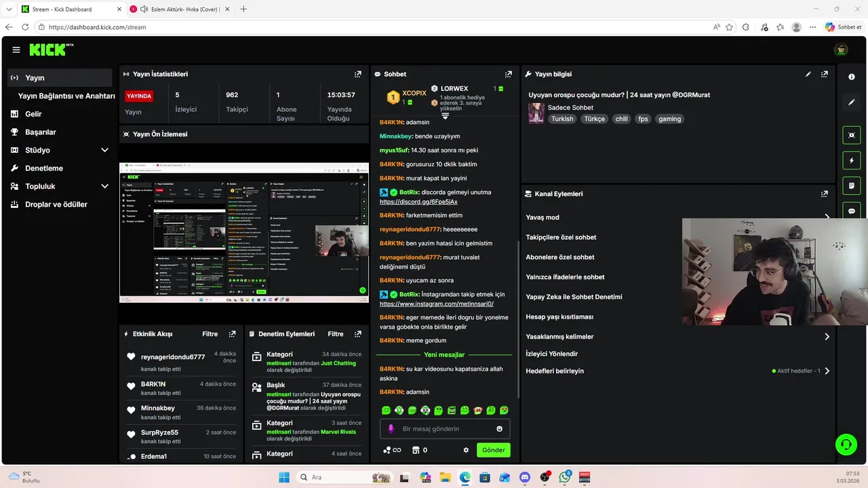The height and width of the screenshot is (488, 868).
Task: Open the green support headset button
Action: pyautogui.click(x=846, y=445)
